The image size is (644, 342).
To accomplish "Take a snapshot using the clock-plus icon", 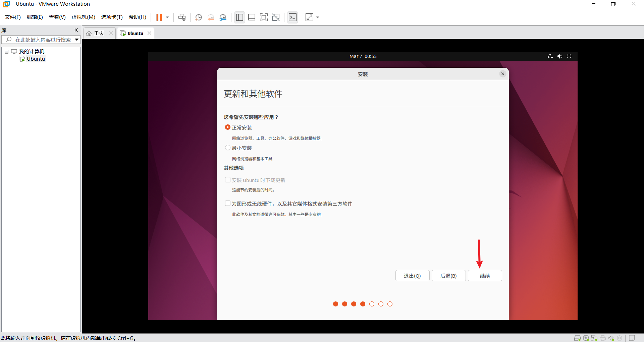I will [199, 17].
